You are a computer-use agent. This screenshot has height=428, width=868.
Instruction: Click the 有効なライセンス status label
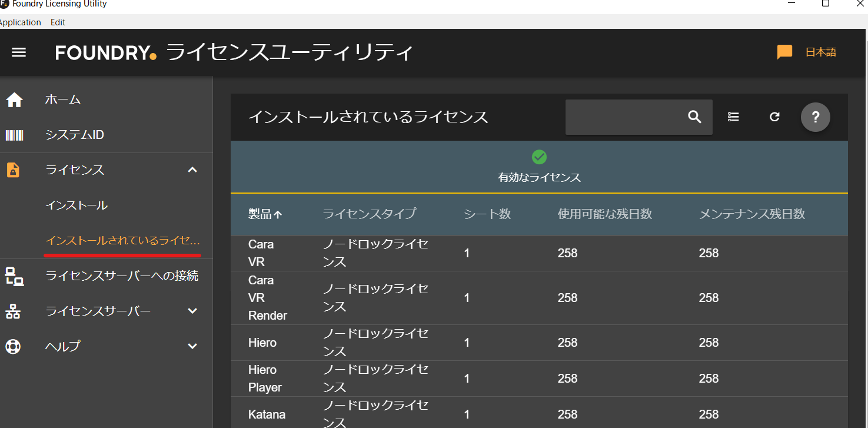(x=539, y=178)
